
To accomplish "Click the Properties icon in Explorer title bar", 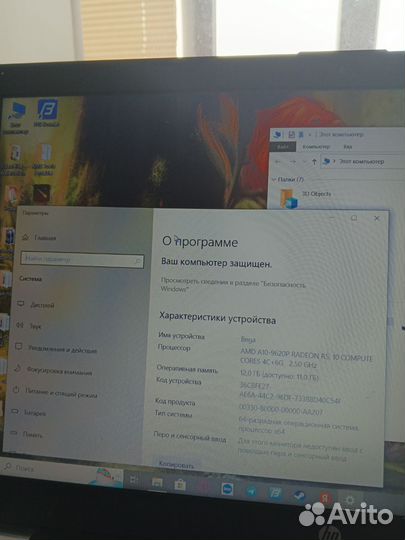I will 292,135.
